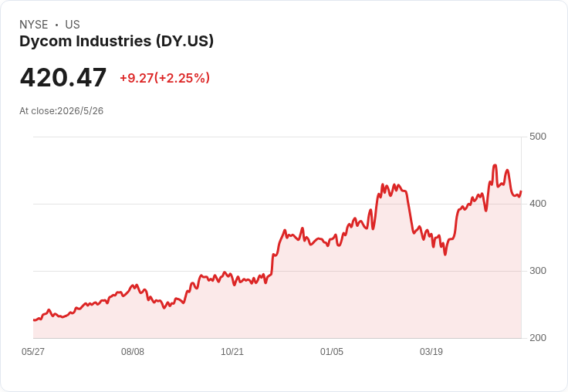The height and width of the screenshot is (392, 568).
Task: Click the US market label
Action: click(73, 25)
